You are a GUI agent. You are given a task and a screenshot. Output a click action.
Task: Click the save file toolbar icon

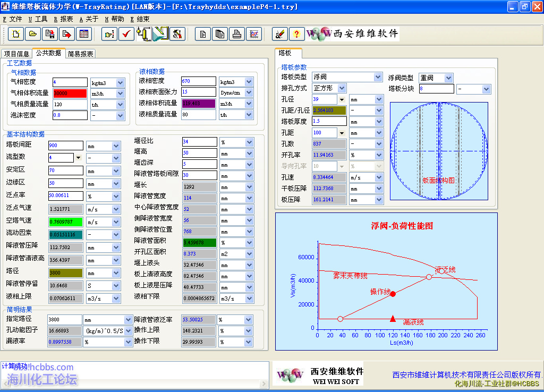(50, 34)
